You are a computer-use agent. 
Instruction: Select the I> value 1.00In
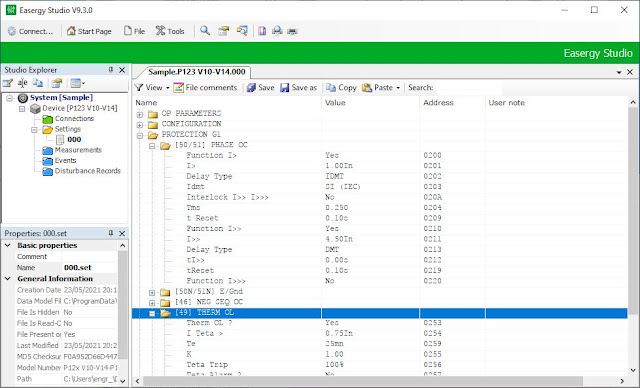pyautogui.click(x=339, y=166)
